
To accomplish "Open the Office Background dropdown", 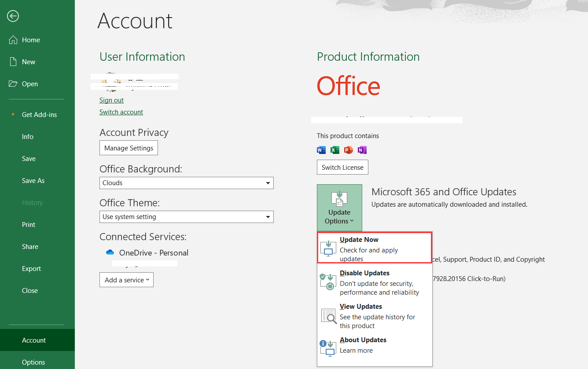I will pos(187,183).
